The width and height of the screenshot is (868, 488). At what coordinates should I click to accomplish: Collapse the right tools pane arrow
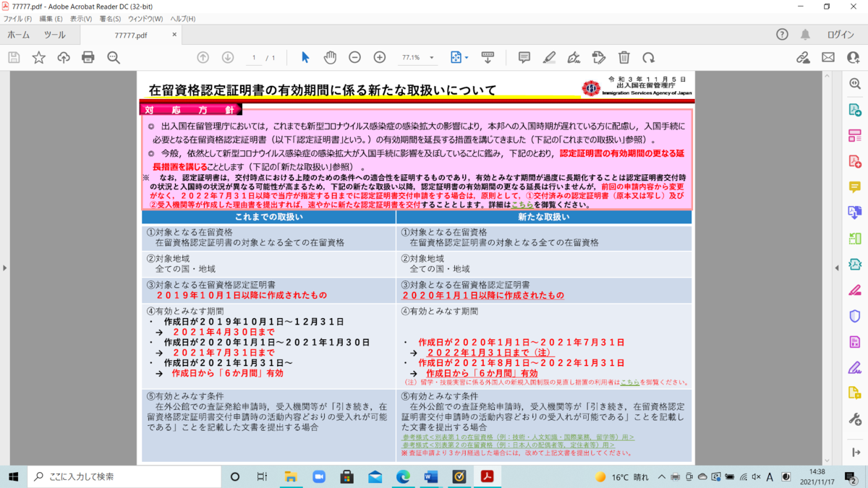point(837,268)
